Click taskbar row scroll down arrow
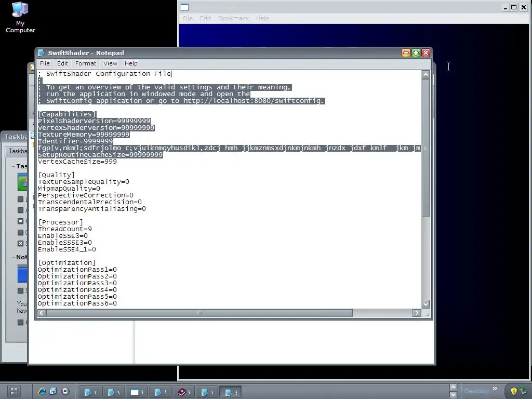The width and height of the screenshot is (532, 399). 453,395
